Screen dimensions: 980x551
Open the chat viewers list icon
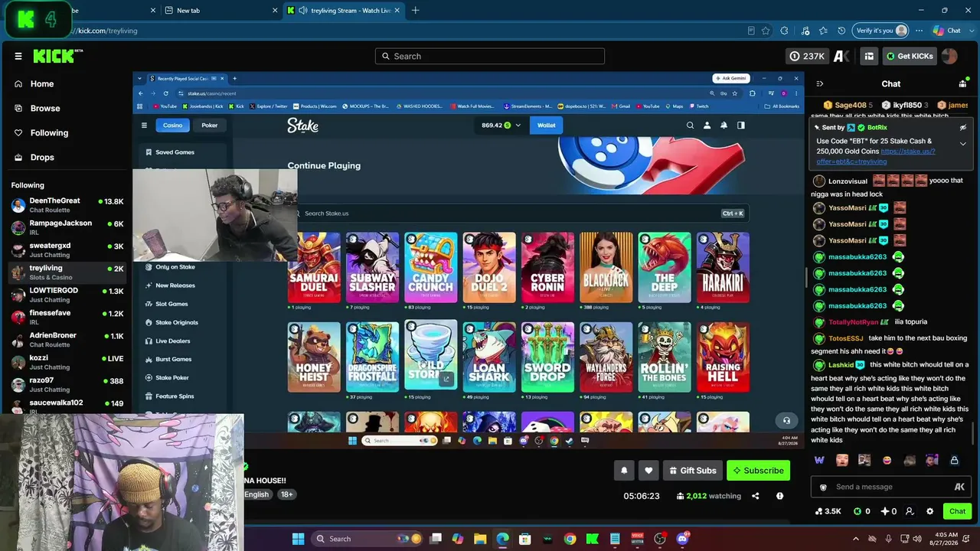962,83
